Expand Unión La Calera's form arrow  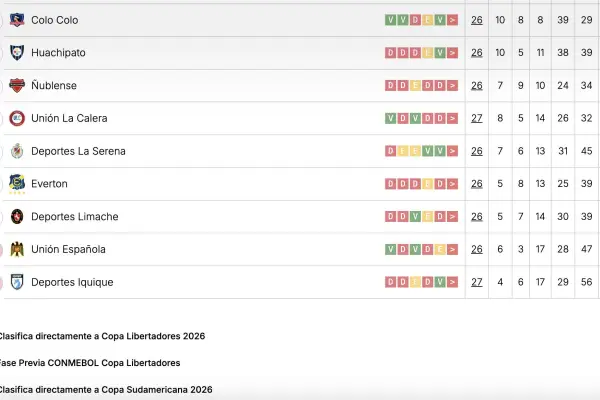pos(452,118)
